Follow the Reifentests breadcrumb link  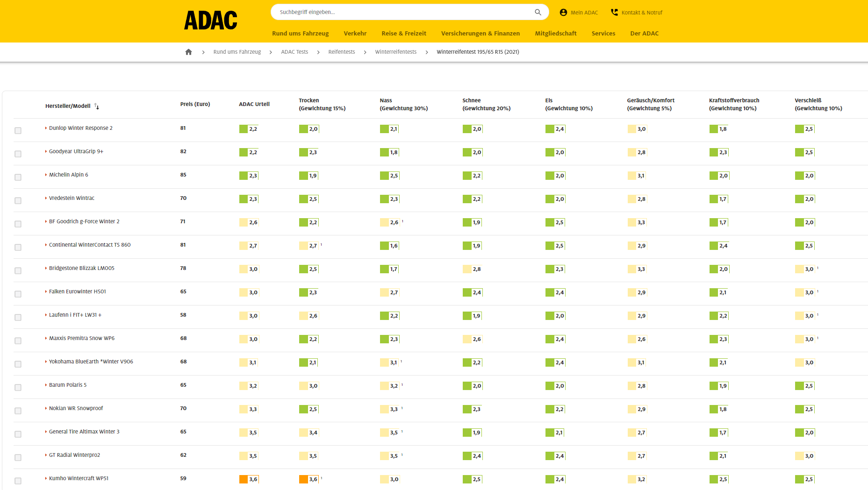[x=341, y=52]
